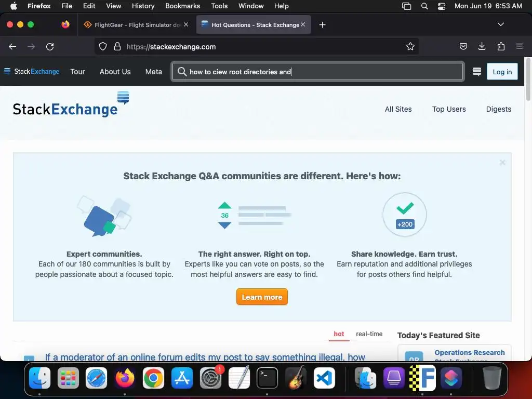Open Spotlight search in menu bar
This screenshot has width=532, height=399.
tap(424, 6)
